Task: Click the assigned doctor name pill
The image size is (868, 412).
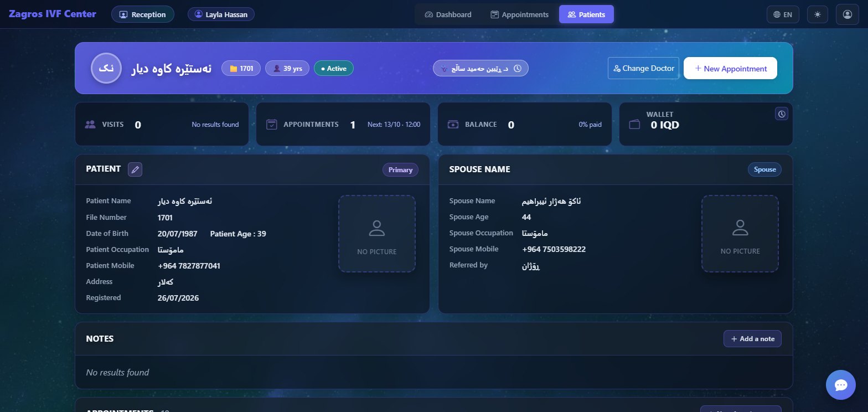Action: 480,68
